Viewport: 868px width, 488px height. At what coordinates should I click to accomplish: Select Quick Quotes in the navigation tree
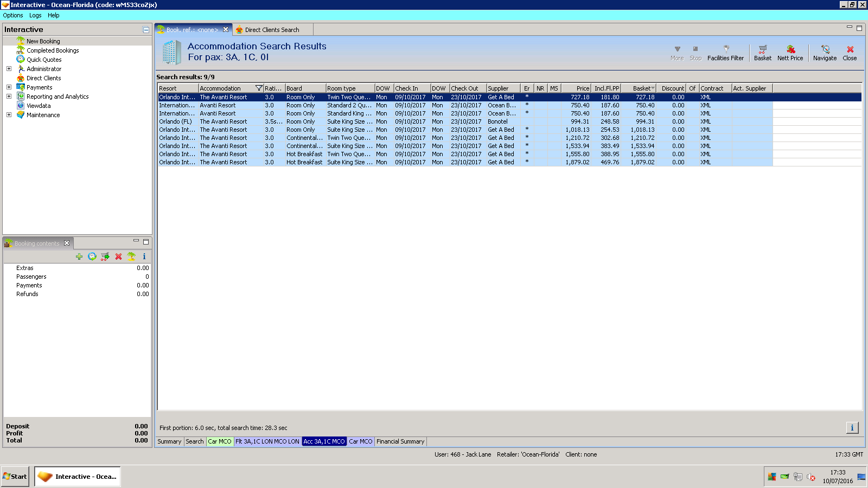point(44,60)
